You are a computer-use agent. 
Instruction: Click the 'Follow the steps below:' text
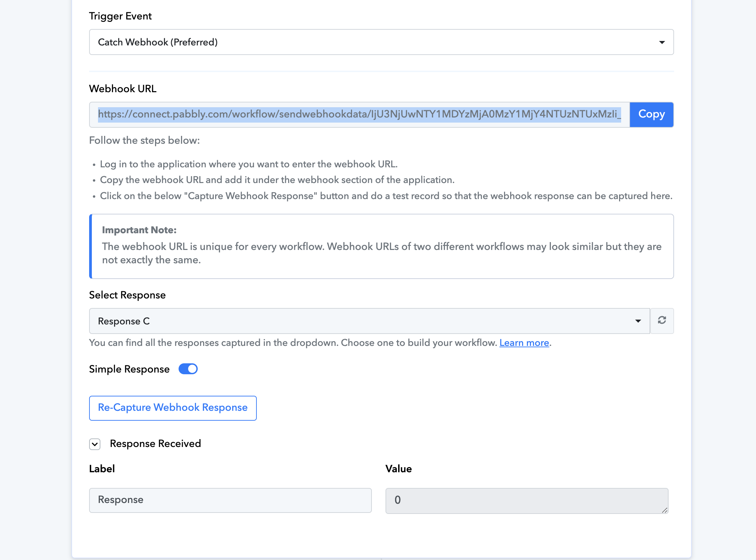point(144,140)
